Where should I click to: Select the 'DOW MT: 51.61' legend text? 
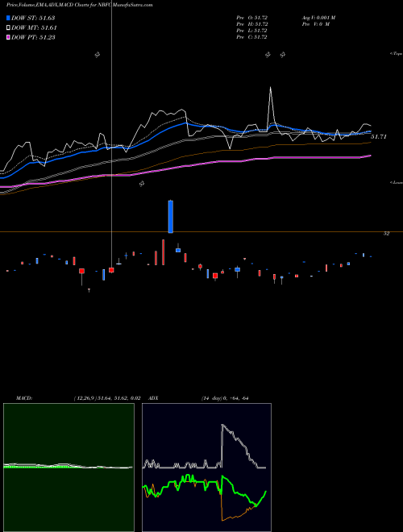click(34, 28)
